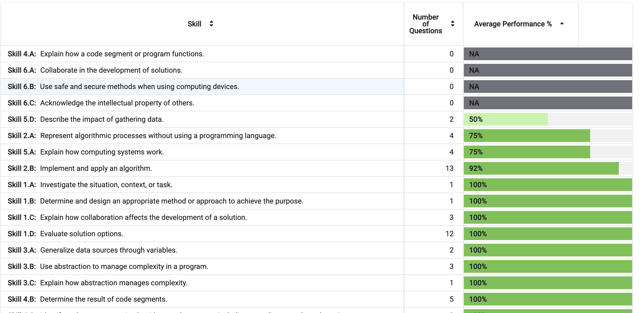Click question count 13 for Skill 2.B
The height and width of the screenshot is (313, 644).
(449, 168)
